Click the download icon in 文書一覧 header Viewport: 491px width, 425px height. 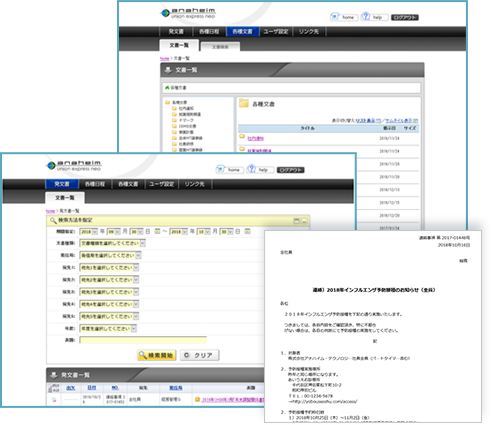(x=168, y=70)
